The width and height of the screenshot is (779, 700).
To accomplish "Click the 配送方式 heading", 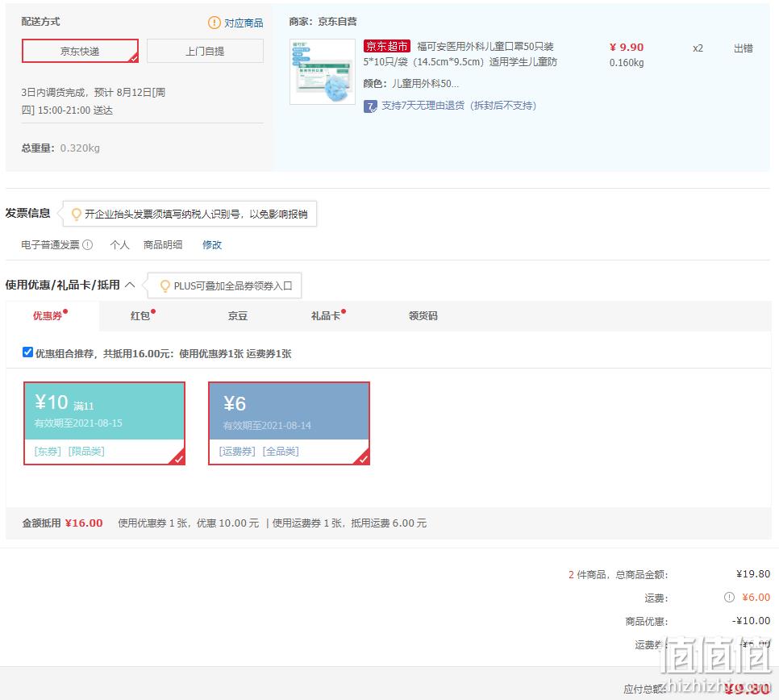I will (x=41, y=21).
